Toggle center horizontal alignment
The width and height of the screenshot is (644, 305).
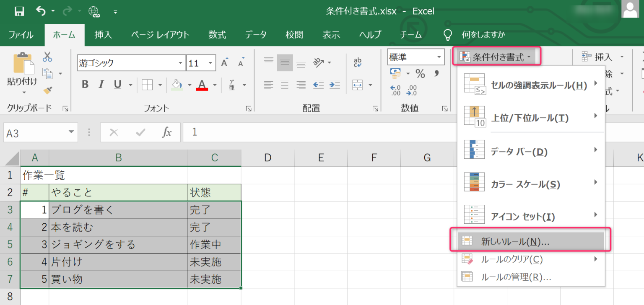pos(285,85)
